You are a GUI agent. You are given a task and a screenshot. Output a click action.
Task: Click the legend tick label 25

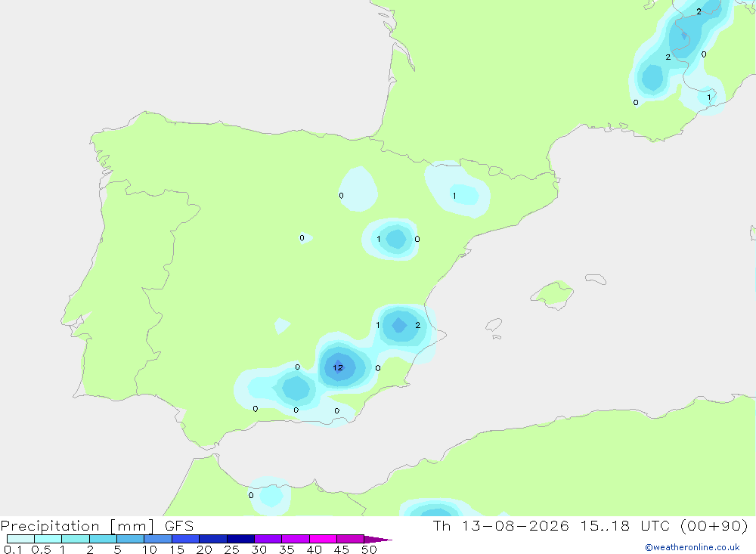[231, 549]
